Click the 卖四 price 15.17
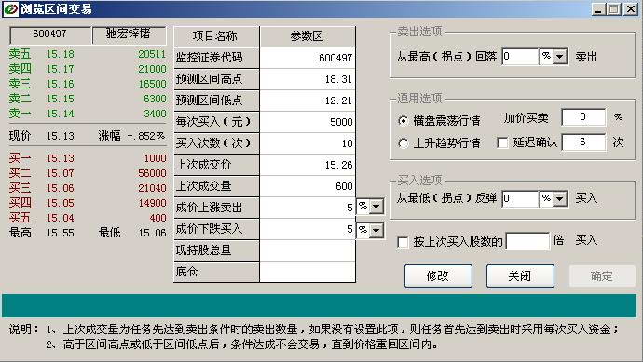643x364 pixels. [x=61, y=69]
